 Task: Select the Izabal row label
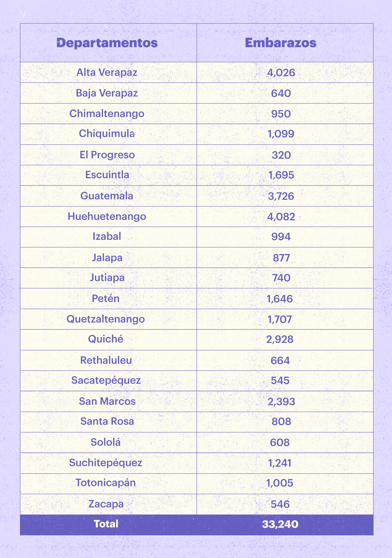tap(107, 237)
